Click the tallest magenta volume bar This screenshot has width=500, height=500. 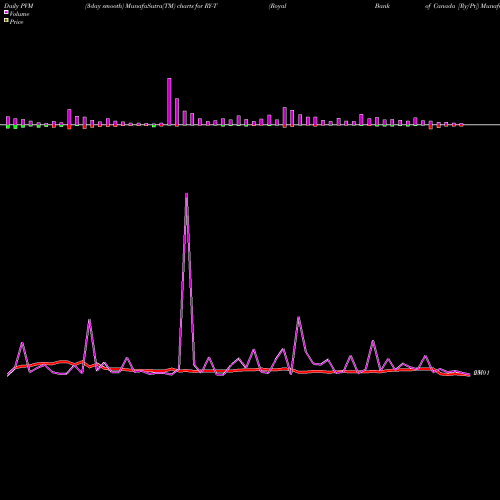pyautogui.click(x=169, y=102)
